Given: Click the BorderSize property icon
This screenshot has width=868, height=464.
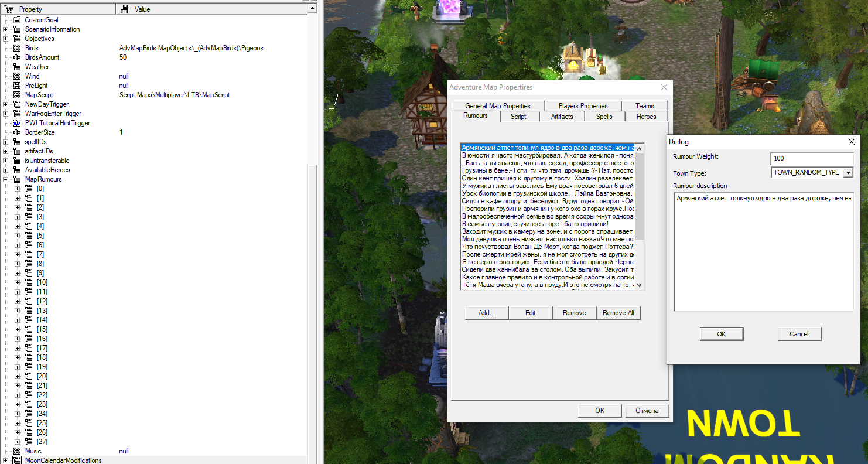Looking at the screenshot, I should tap(17, 132).
